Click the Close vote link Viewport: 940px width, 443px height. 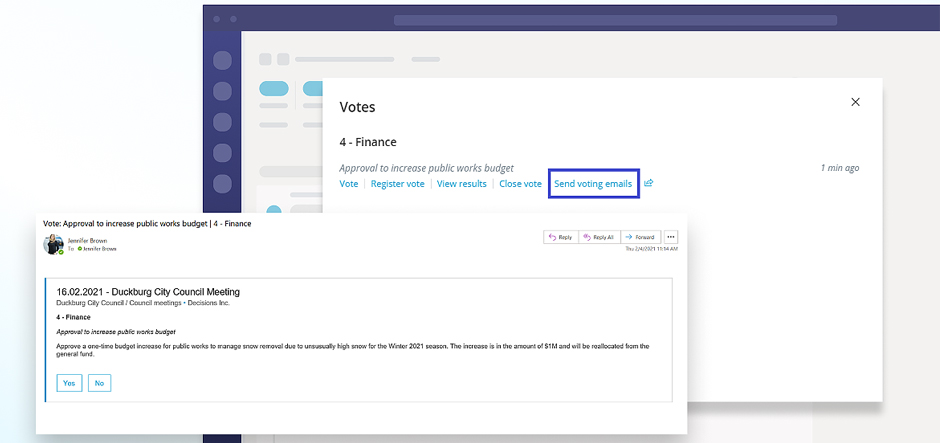[x=520, y=184]
